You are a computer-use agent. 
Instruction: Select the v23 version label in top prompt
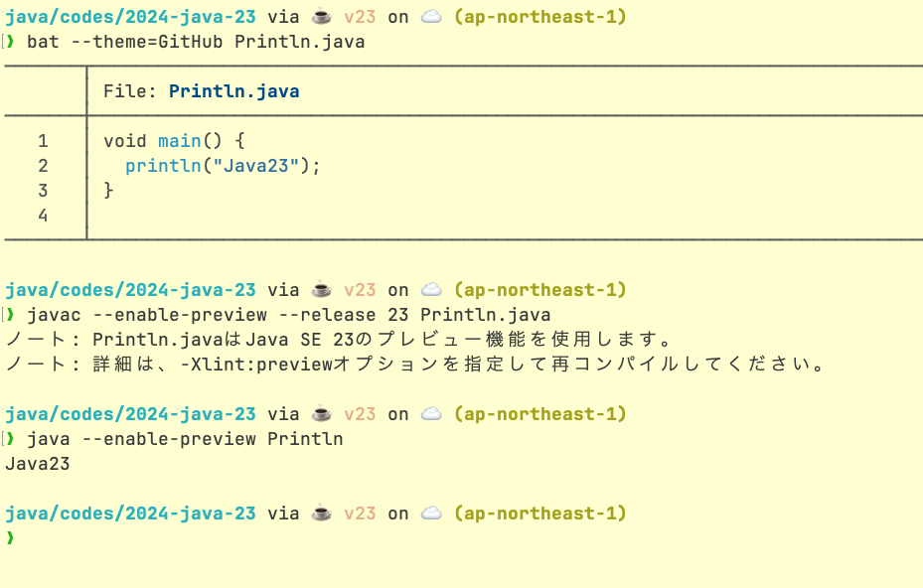click(360, 16)
